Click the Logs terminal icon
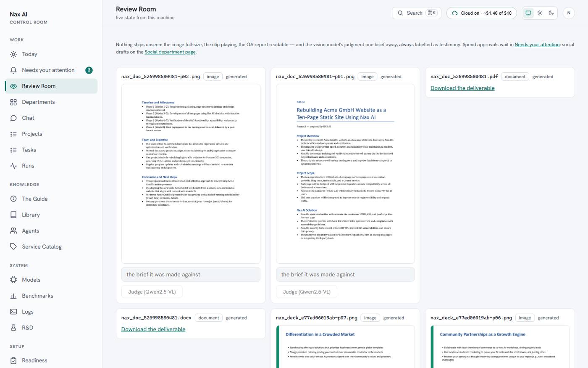 pyautogui.click(x=13, y=312)
